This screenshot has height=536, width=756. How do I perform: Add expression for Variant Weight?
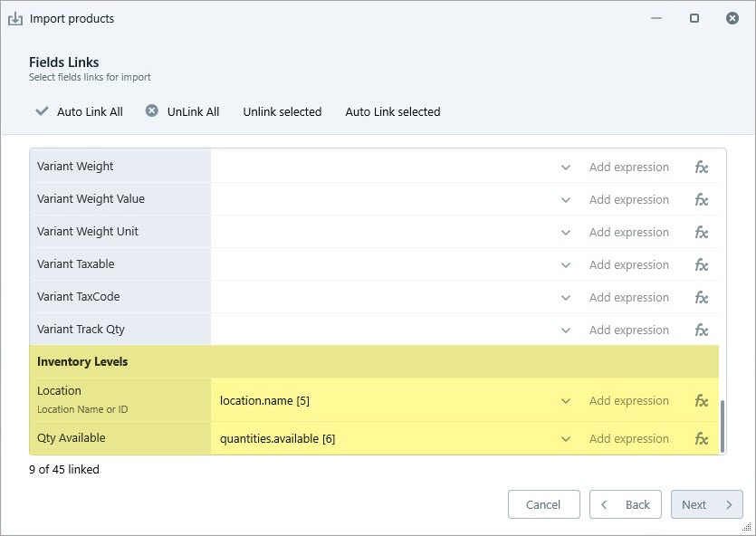(628, 167)
